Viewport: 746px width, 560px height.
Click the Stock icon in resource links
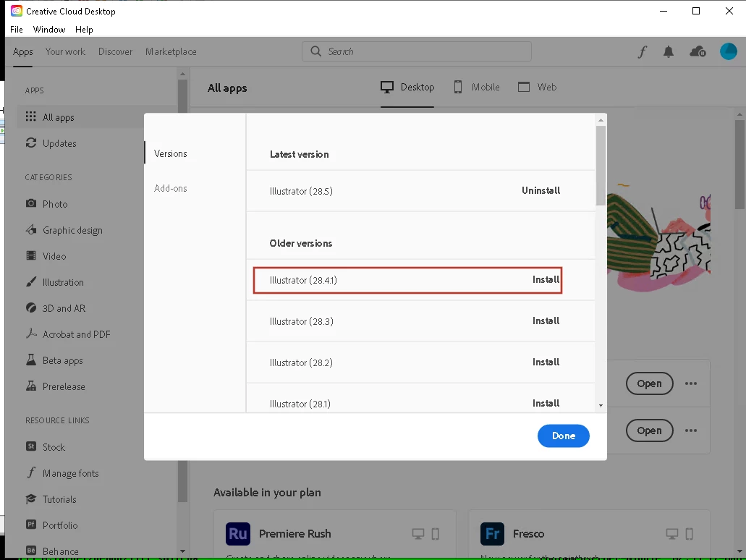point(31,446)
